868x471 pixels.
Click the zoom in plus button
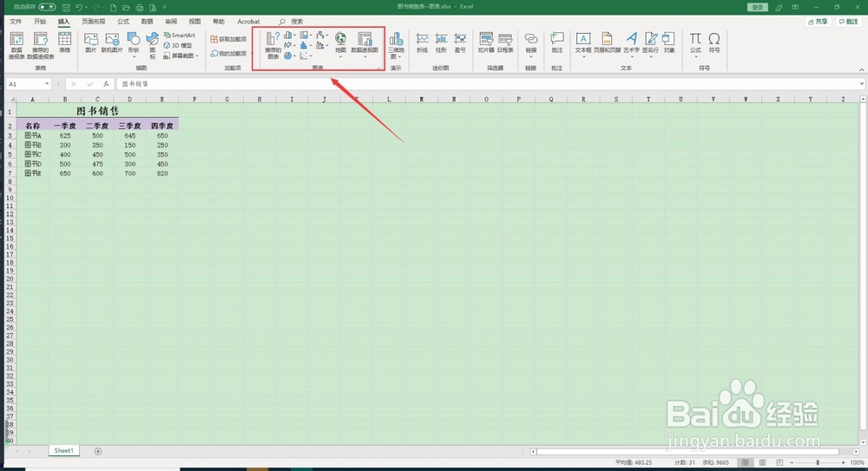pyautogui.click(x=843, y=462)
